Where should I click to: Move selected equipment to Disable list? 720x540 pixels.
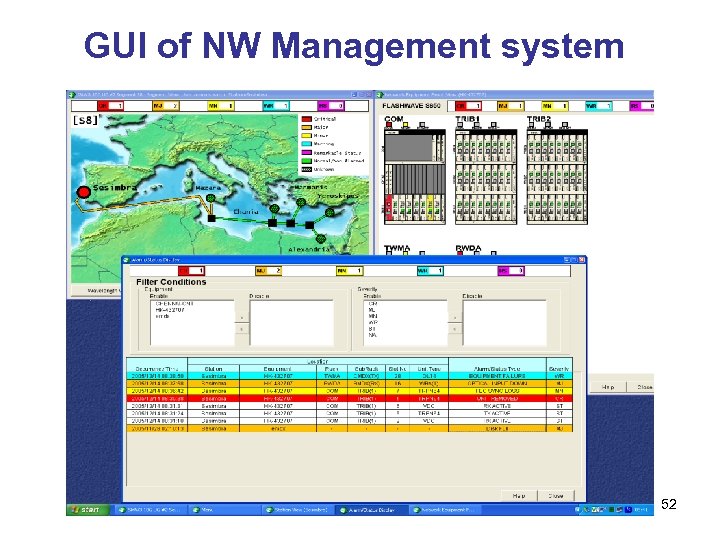click(242, 317)
